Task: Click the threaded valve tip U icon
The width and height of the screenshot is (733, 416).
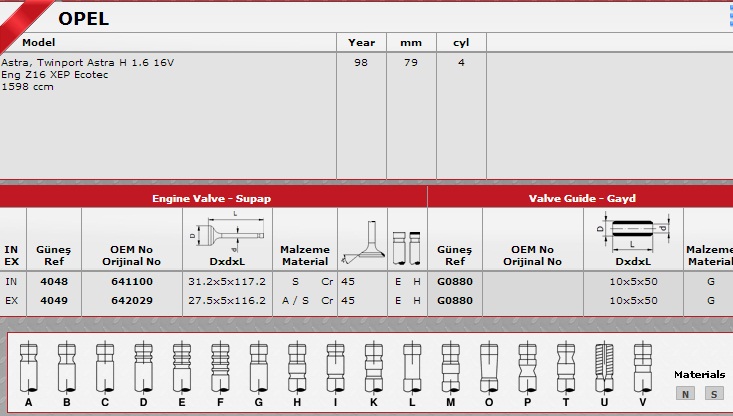Action: [x=603, y=366]
